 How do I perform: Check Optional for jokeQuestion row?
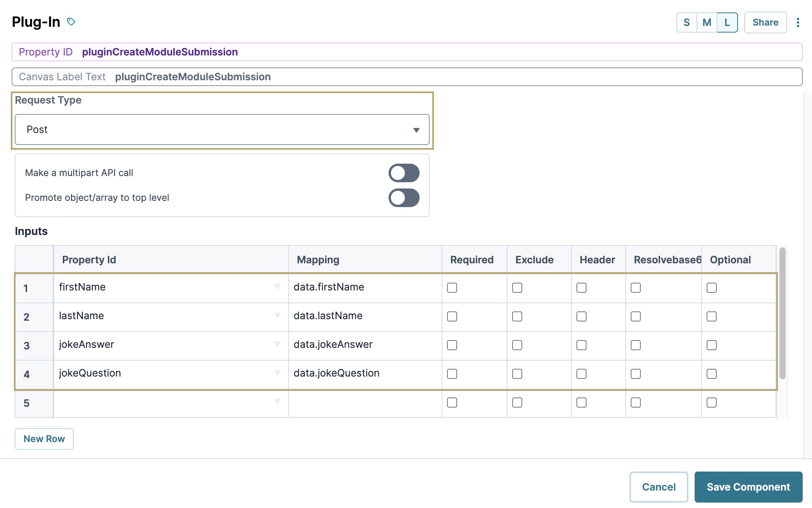tap(712, 374)
